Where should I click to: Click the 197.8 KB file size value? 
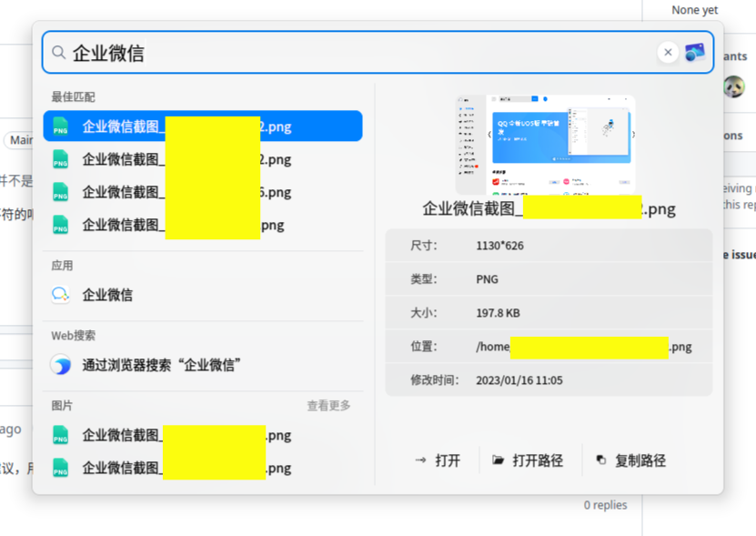tap(498, 313)
